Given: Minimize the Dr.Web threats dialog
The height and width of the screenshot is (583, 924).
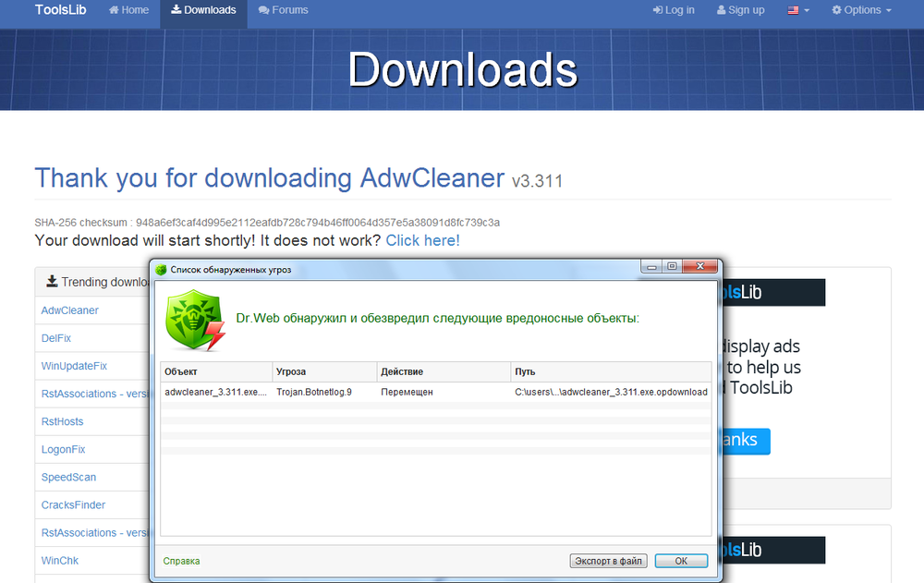Looking at the screenshot, I should (651, 266).
